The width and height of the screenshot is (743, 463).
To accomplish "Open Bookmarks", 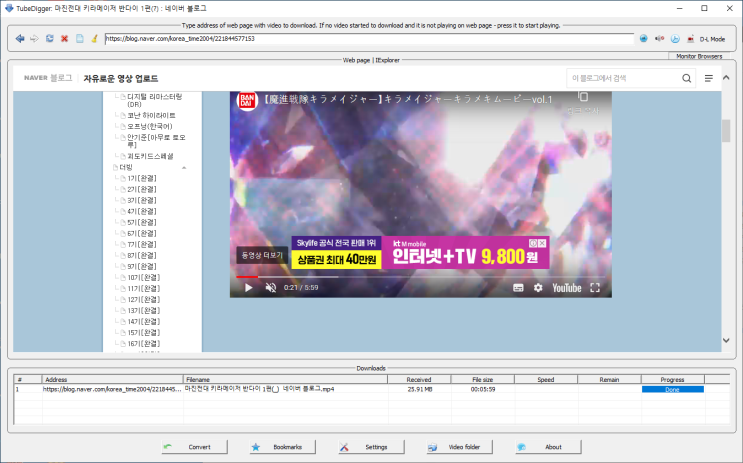I will [x=282, y=447].
